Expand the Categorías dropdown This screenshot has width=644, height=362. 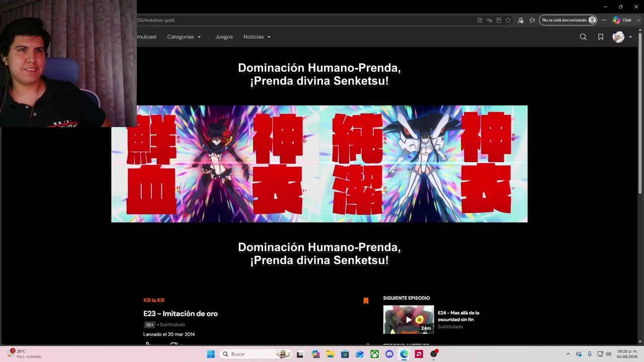(x=184, y=37)
